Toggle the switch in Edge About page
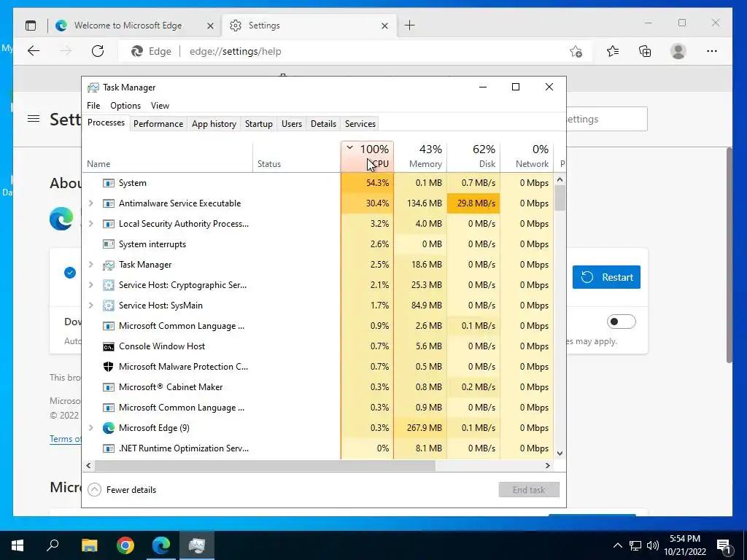 pyautogui.click(x=622, y=322)
